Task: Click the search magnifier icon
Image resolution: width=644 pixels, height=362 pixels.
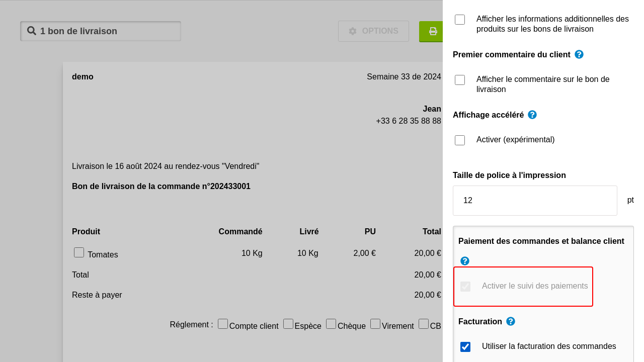Action: point(32,31)
